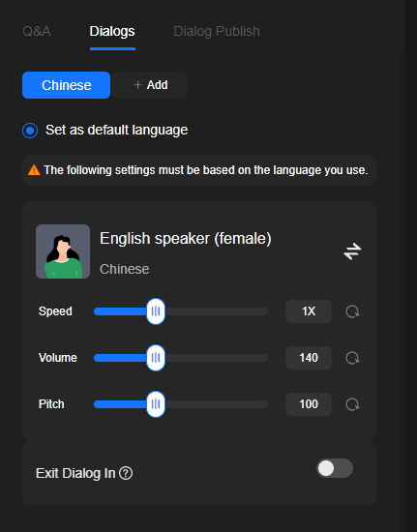
Task: Open Exit Dialog In help icon
Action: (x=126, y=473)
